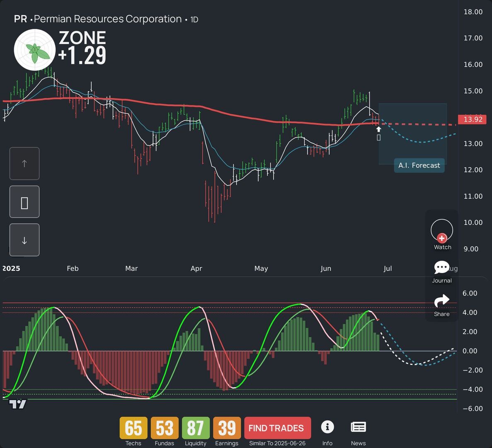Open the Journal chat bubble icon
This screenshot has height=448, width=492.
(x=441, y=268)
